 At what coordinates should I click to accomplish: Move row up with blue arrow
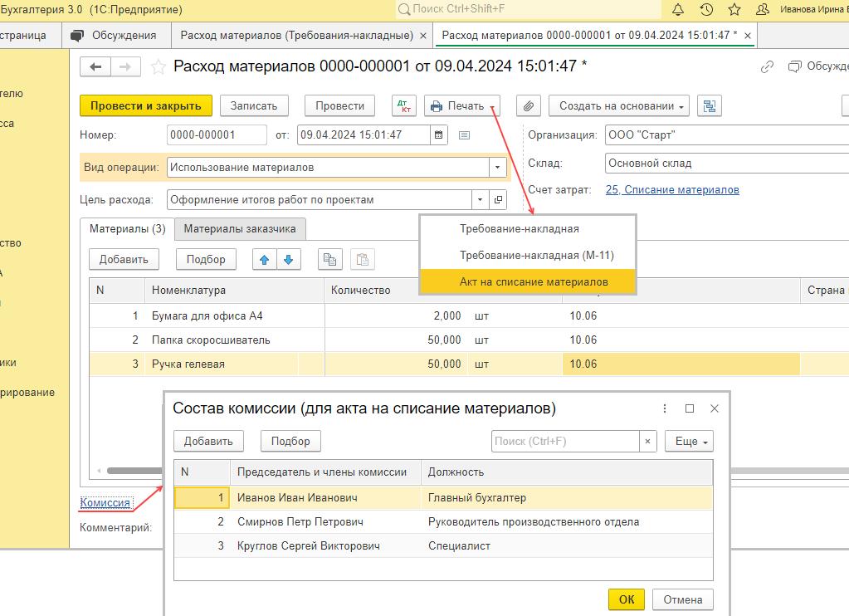point(264,260)
